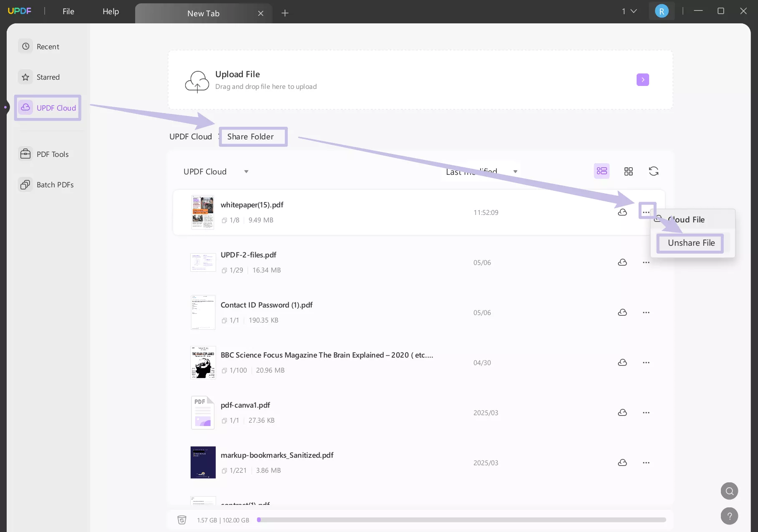Open more options for BBC Science Focus file

(x=646, y=363)
